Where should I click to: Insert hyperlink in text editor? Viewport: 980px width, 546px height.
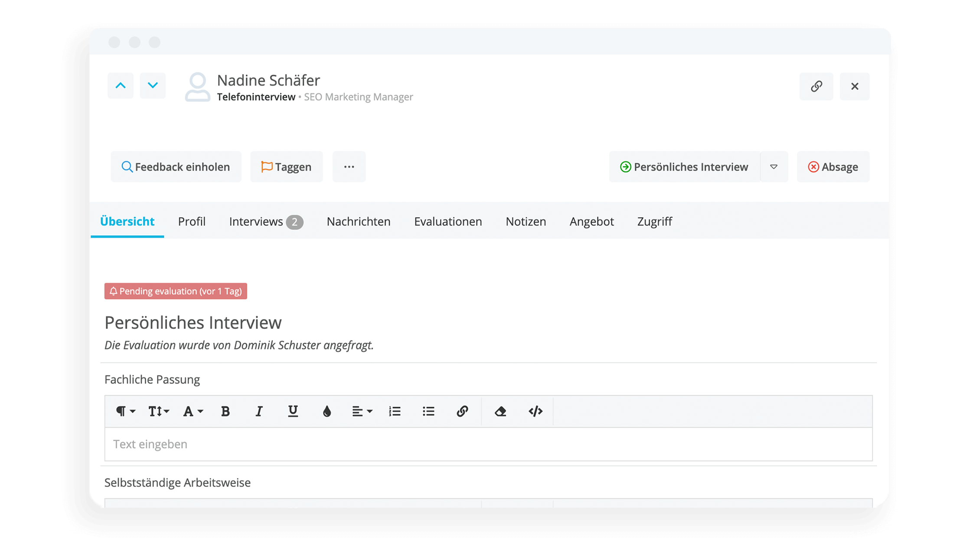click(x=462, y=411)
